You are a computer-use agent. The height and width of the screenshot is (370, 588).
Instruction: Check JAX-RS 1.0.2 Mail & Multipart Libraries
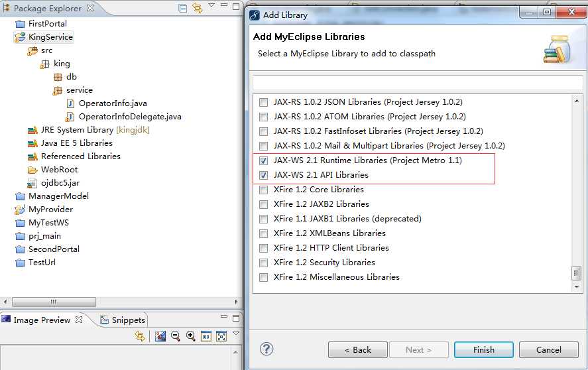264,146
